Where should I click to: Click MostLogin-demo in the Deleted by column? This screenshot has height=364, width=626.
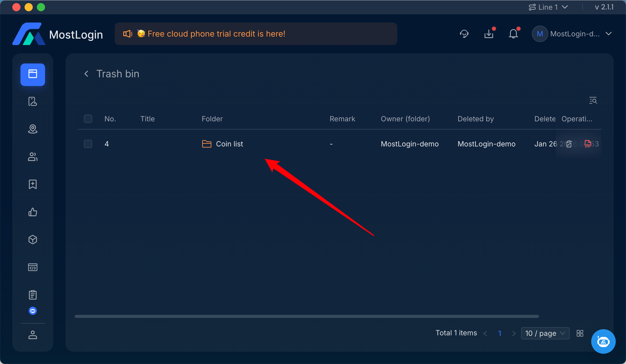pyautogui.click(x=487, y=144)
